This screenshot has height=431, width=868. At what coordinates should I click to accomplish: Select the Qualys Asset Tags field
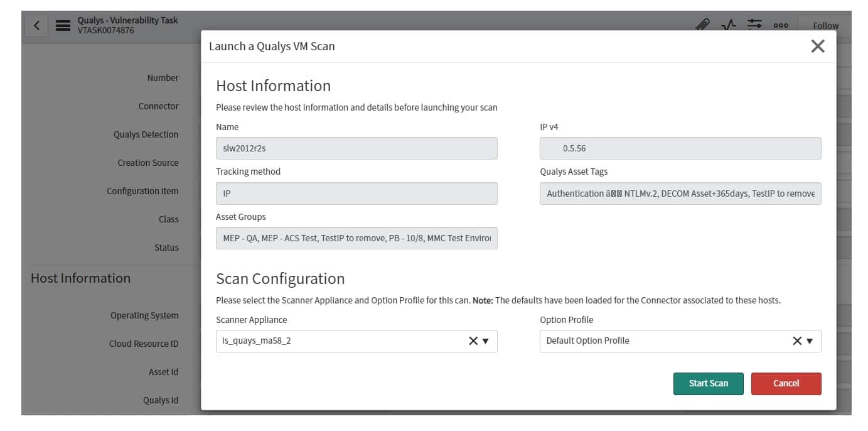coord(680,194)
